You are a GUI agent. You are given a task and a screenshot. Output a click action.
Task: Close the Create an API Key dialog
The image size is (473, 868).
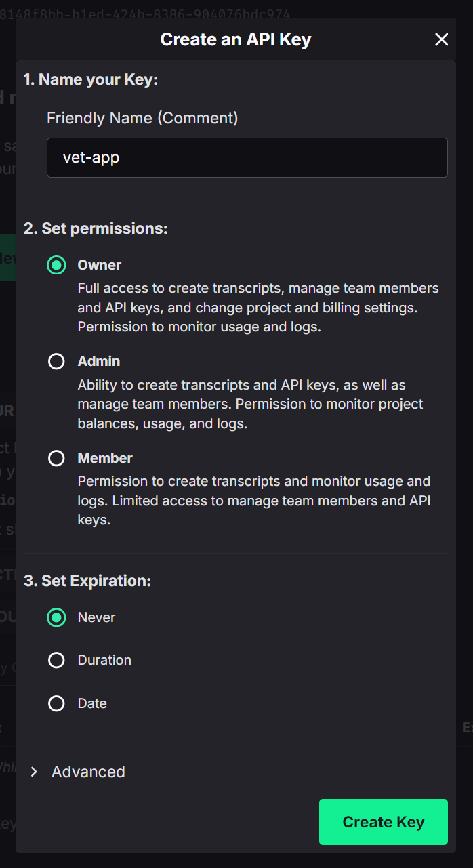[442, 39]
